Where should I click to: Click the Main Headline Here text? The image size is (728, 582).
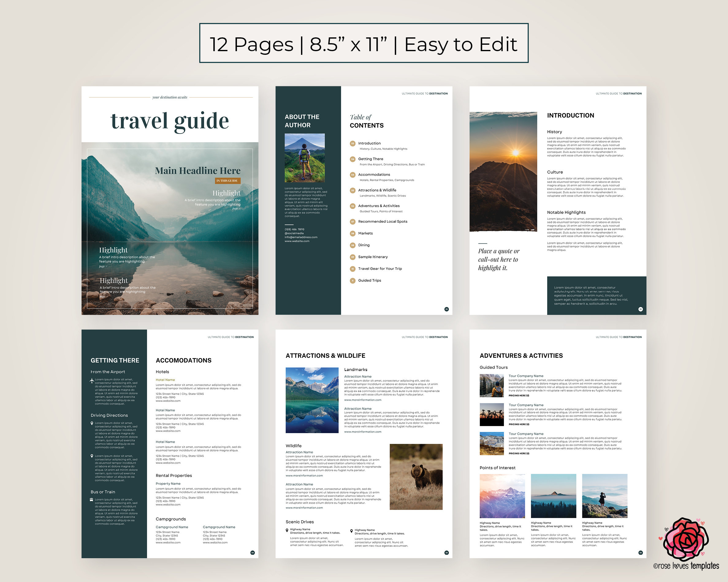(197, 171)
